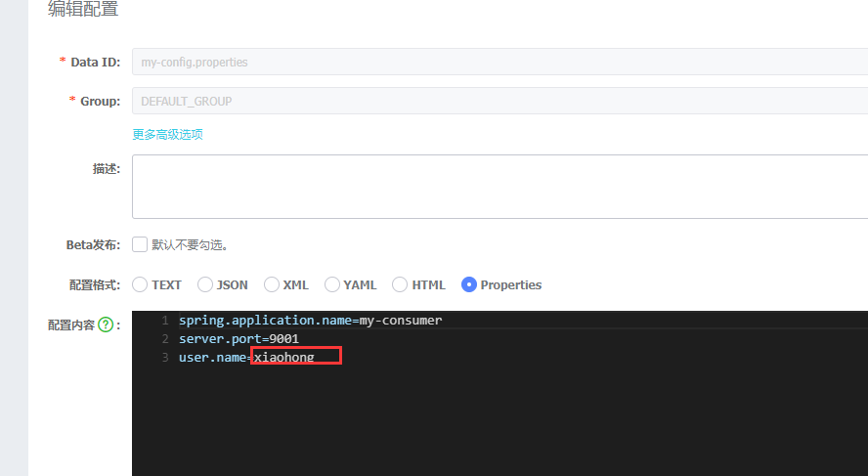Image resolution: width=868 pixels, height=476 pixels.
Task: Focus the Data ID input field
Action: click(x=499, y=62)
